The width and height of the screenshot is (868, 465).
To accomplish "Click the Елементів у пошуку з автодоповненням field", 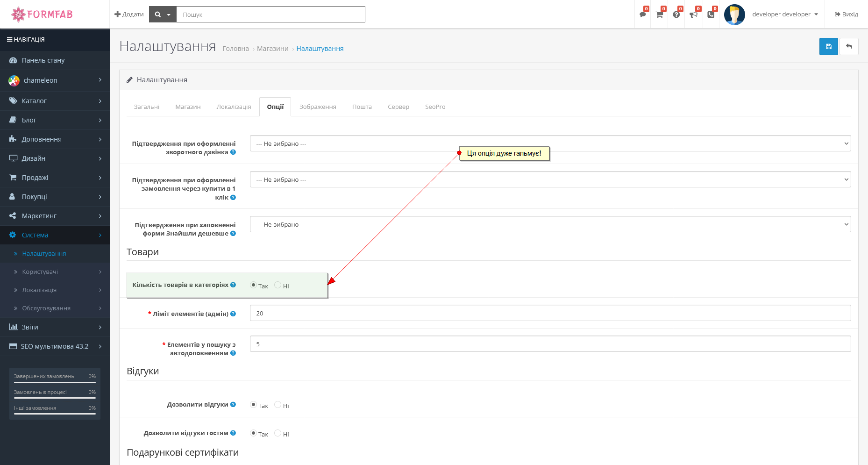I will 550,344.
